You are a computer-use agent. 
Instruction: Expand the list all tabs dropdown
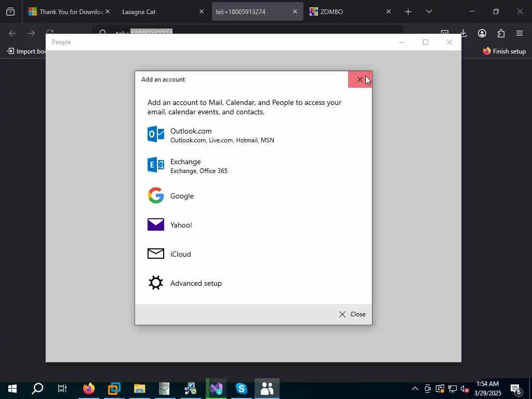[x=429, y=11]
